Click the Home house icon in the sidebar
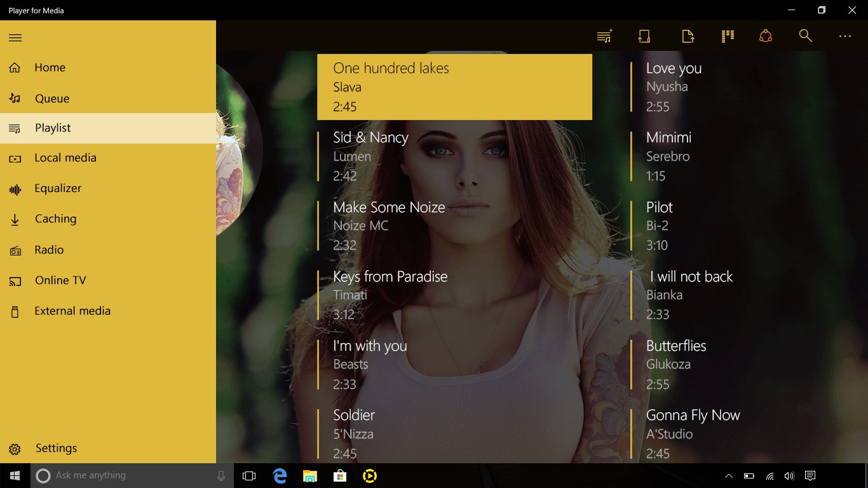Image resolution: width=868 pixels, height=488 pixels. tap(15, 67)
